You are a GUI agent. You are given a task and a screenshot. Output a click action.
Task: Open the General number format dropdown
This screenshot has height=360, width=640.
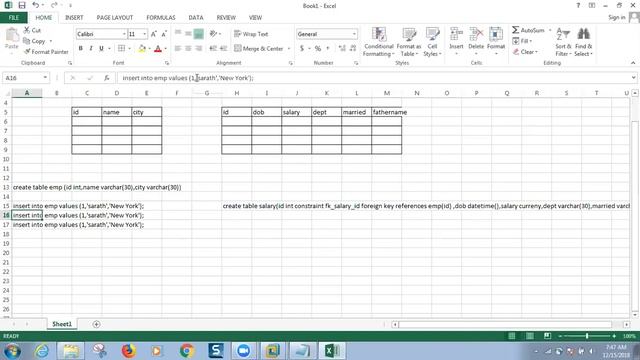(x=354, y=34)
